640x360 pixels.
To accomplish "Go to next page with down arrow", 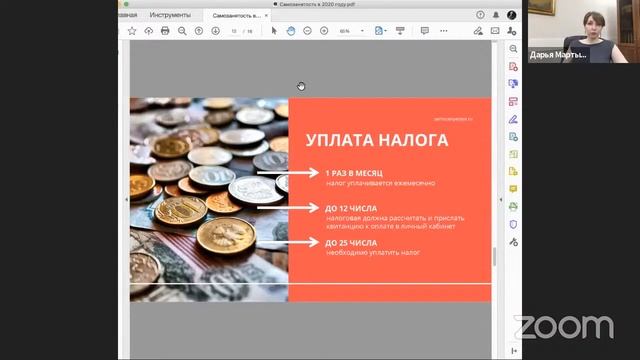I will pyautogui.click(x=216, y=31).
